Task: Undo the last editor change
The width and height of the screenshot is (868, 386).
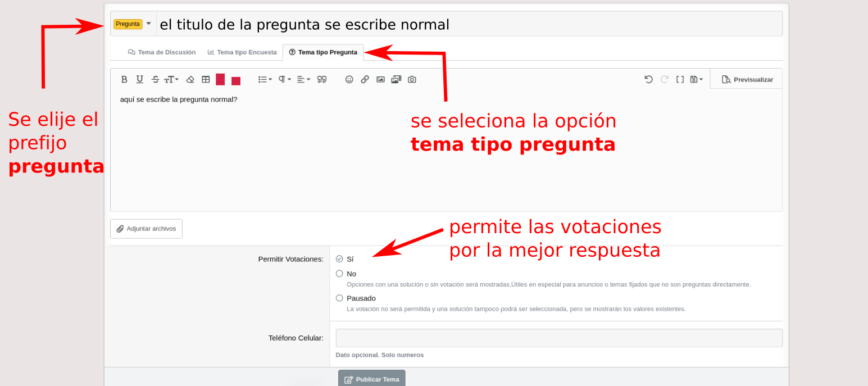Action: pyautogui.click(x=648, y=79)
